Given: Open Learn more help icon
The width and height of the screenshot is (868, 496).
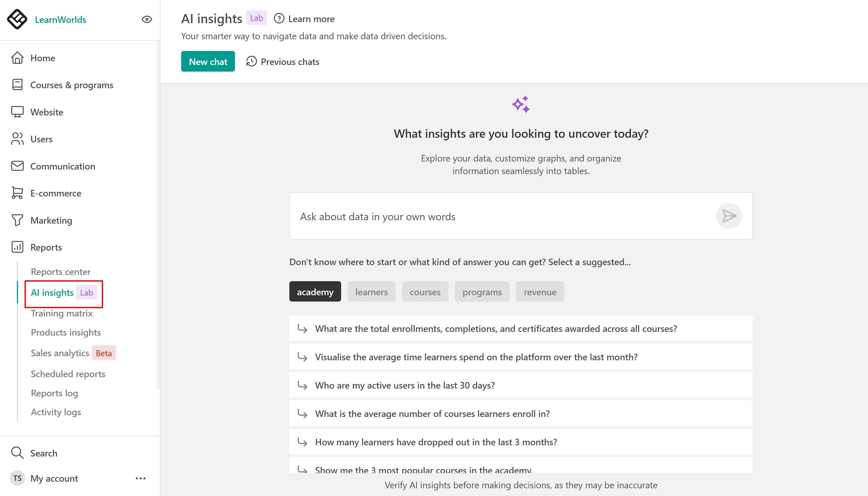Looking at the screenshot, I should [279, 19].
